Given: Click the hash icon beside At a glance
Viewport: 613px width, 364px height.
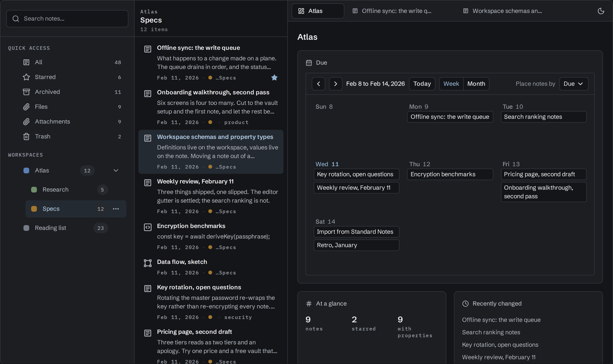Looking at the screenshot, I should click(x=309, y=304).
